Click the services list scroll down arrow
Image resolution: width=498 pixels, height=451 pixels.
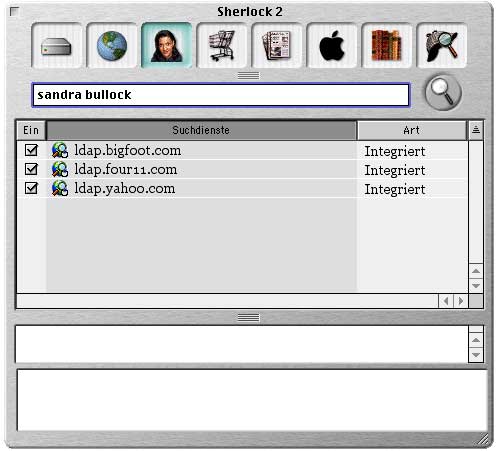pyautogui.click(x=476, y=286)
